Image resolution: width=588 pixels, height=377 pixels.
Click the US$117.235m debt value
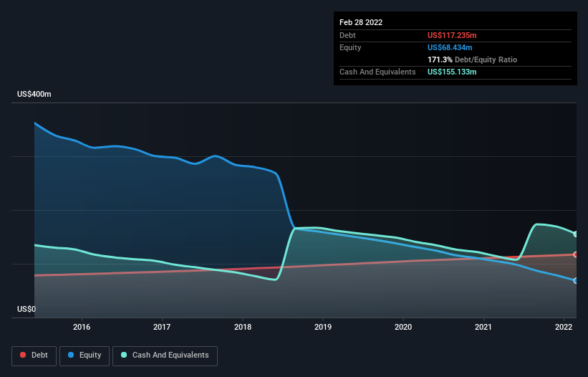pos(452,35)
